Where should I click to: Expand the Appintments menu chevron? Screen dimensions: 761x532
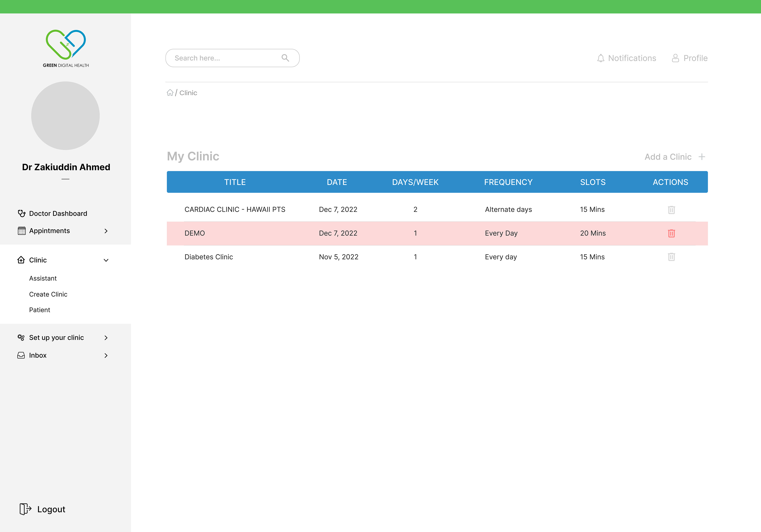point(106,231)
